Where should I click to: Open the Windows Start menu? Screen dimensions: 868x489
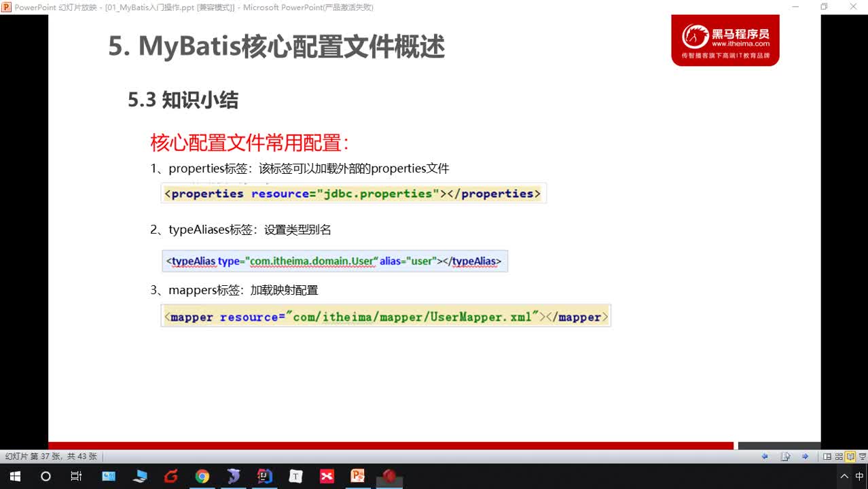pyautogui.click(x=14, y=476)
